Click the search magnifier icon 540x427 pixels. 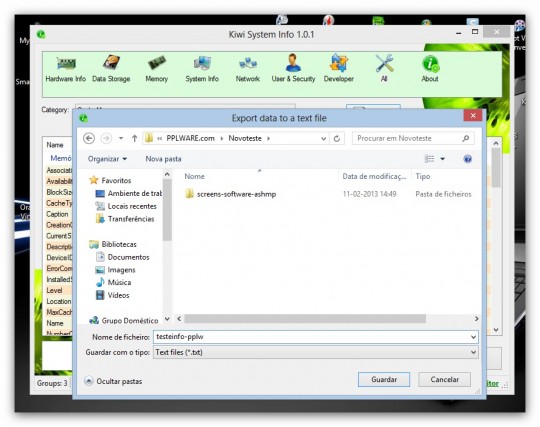point(466,138)
